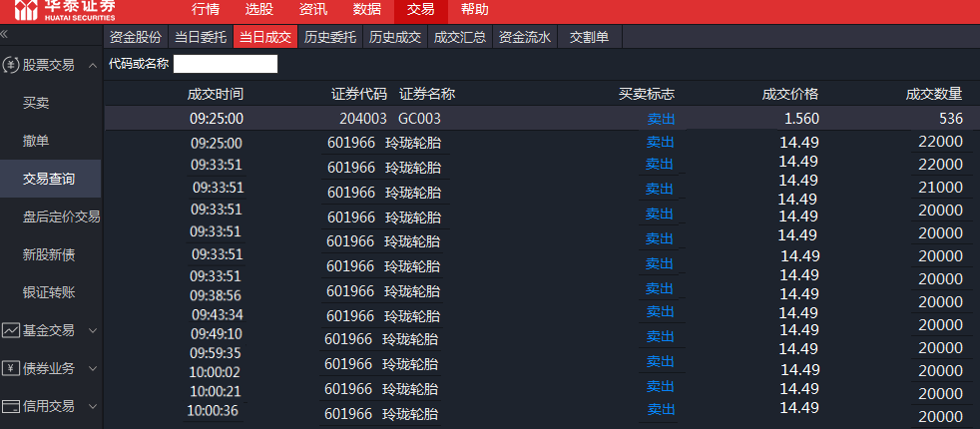Switch to 交割单 tab

click(590, 37)
